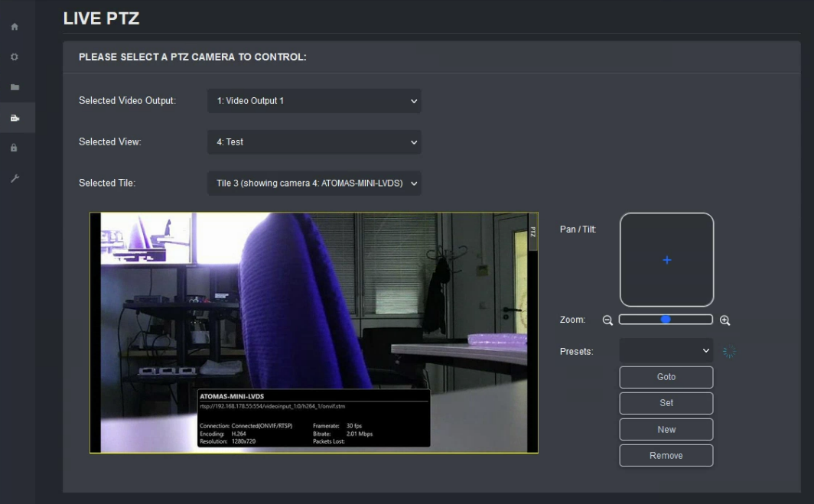The height and width of the screenshot is (504, 814).
Task: Click the LIVE PTZ page title
Action: (x=101, y=18)
